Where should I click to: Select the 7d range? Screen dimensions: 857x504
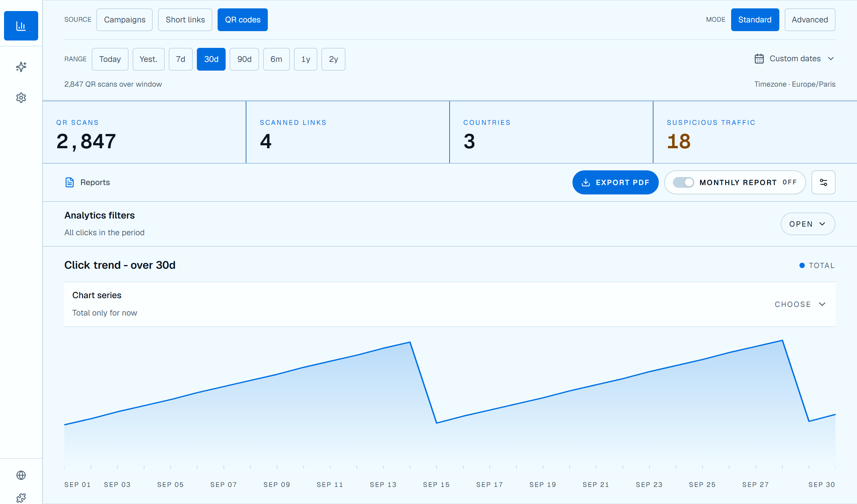point(180,59)
